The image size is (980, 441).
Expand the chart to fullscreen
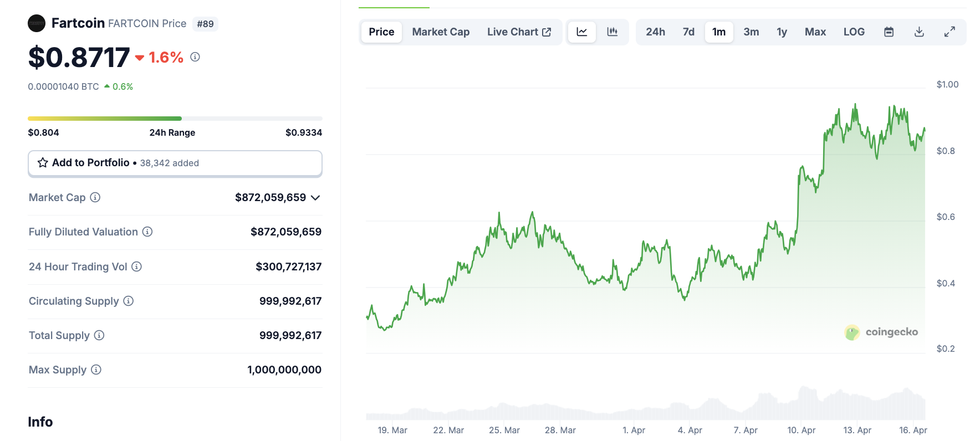pos(950,32)
